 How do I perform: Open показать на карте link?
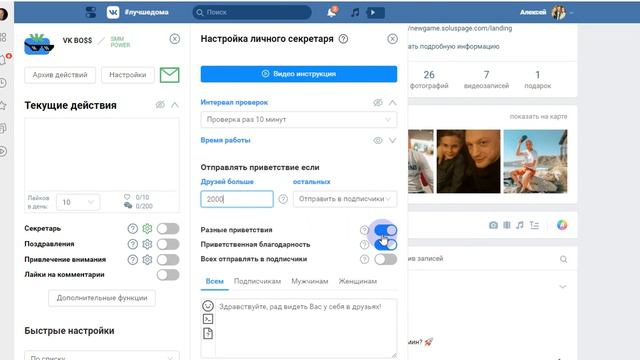538,116
